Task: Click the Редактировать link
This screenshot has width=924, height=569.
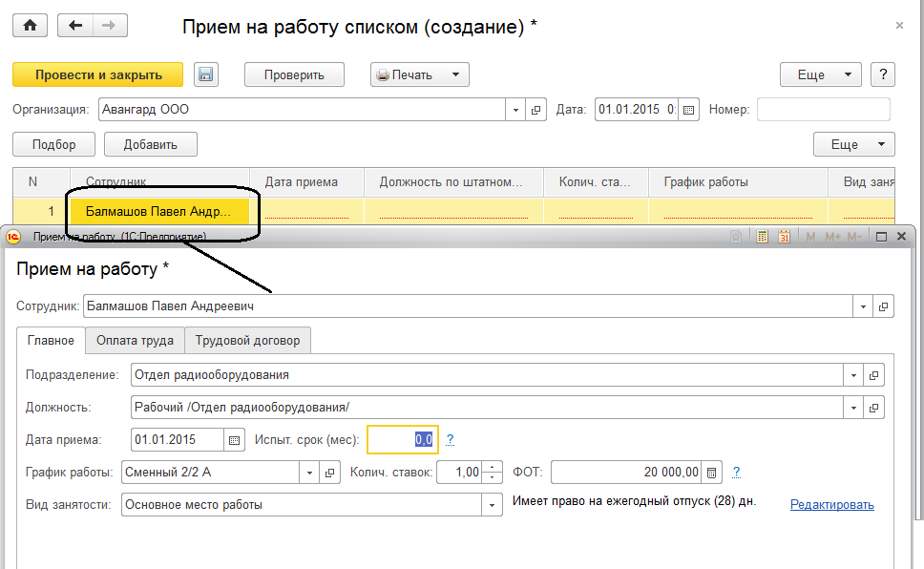Action: click(x=831, y=505)
